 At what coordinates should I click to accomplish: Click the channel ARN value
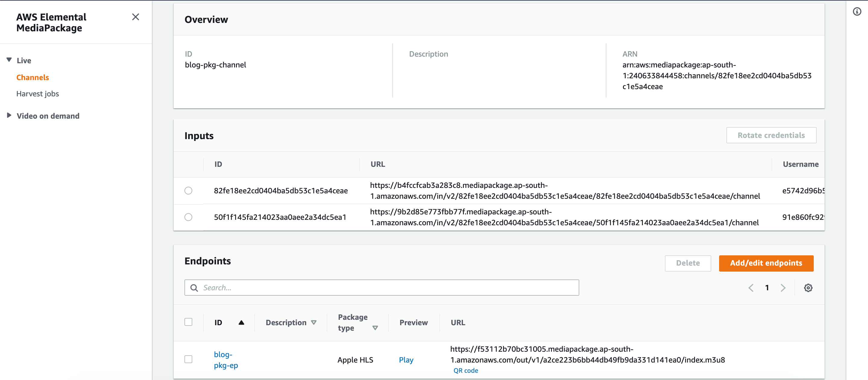click(x=717, y=76)
